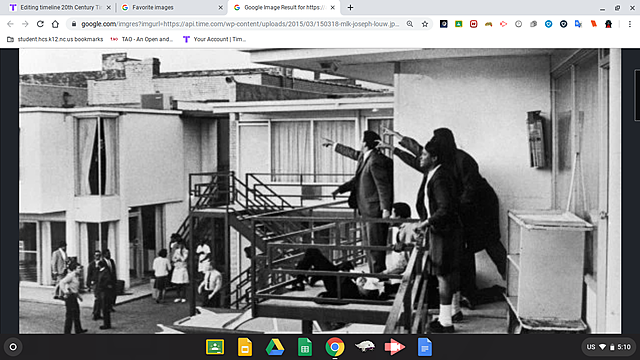Bookmark this page with the star icon
Image resolution: width=640 pixels, height=360 pixels.
click(425, 24)
